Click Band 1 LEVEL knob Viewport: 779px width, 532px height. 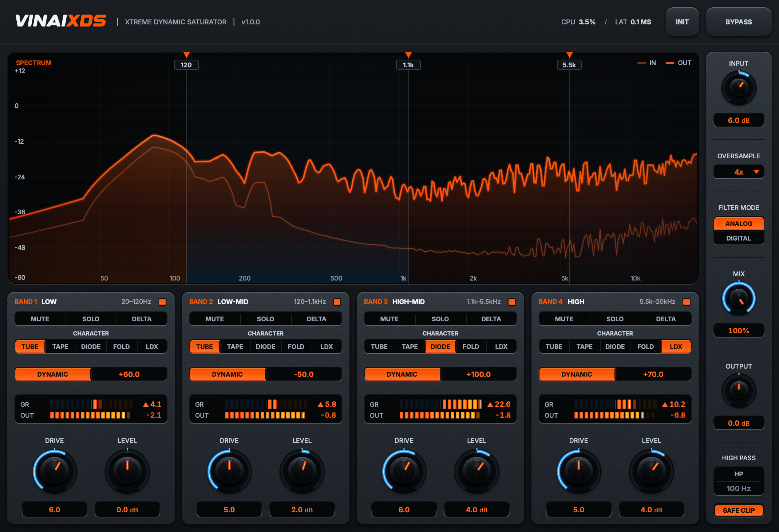click(127, 472)
